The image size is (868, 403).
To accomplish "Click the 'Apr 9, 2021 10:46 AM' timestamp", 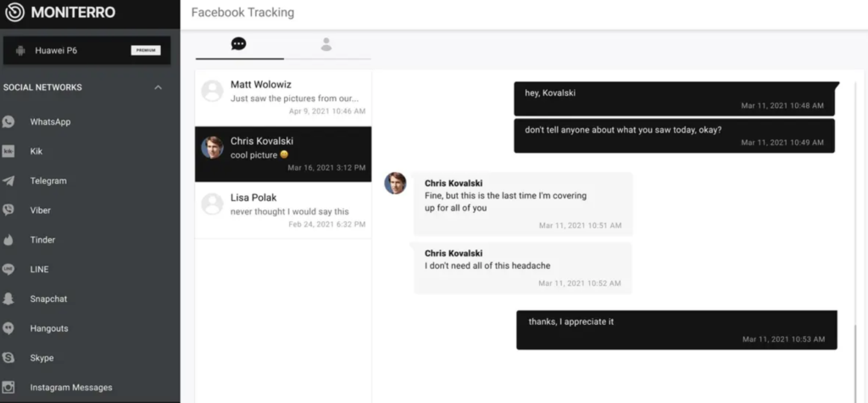I will click(327, 111).
